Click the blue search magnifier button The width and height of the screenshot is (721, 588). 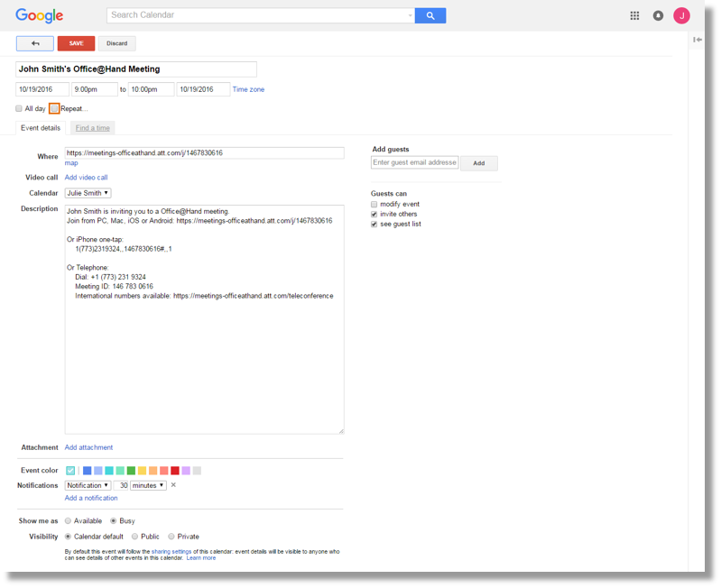point(430,15)
